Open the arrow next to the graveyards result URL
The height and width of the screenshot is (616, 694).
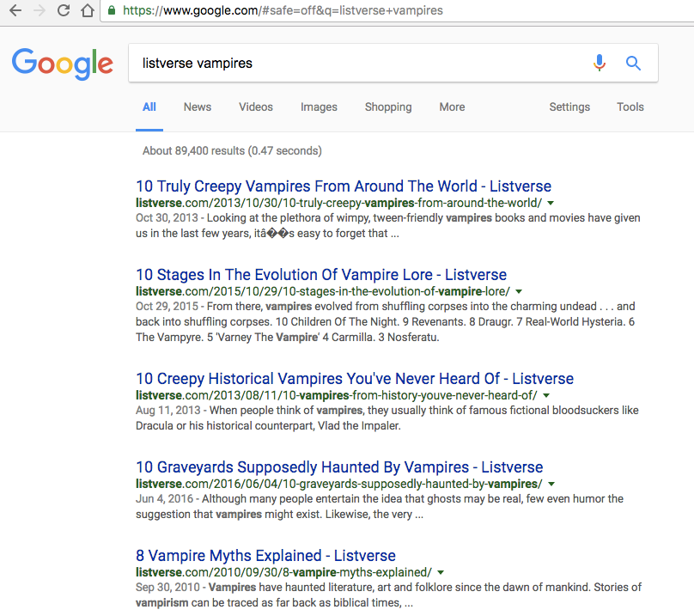pos(551,484)
